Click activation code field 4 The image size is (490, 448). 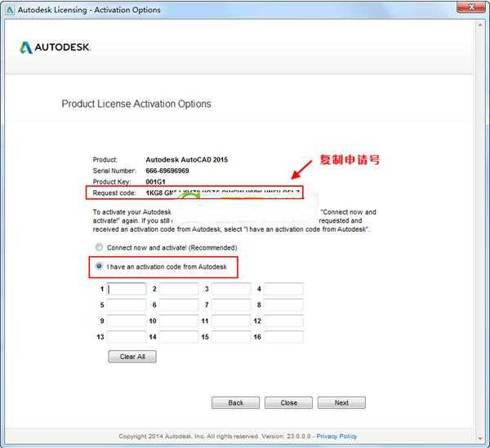(x=283, y=289)
